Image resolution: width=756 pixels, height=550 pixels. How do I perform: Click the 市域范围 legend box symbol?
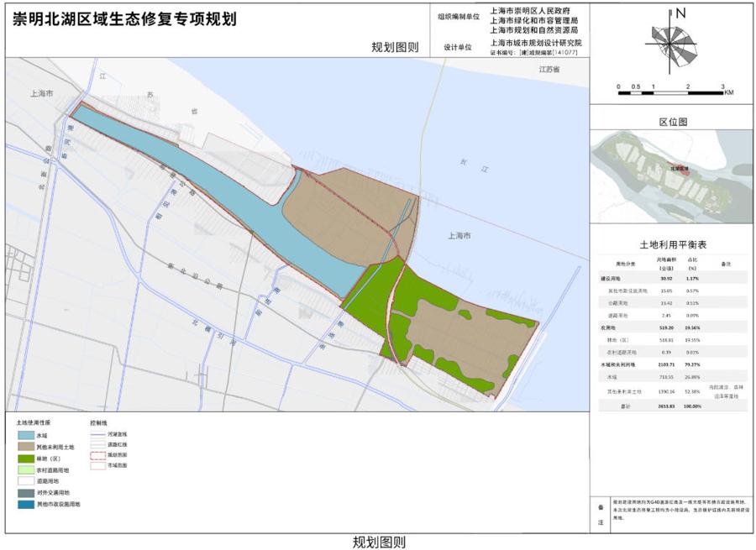click(x=98, y=464)
